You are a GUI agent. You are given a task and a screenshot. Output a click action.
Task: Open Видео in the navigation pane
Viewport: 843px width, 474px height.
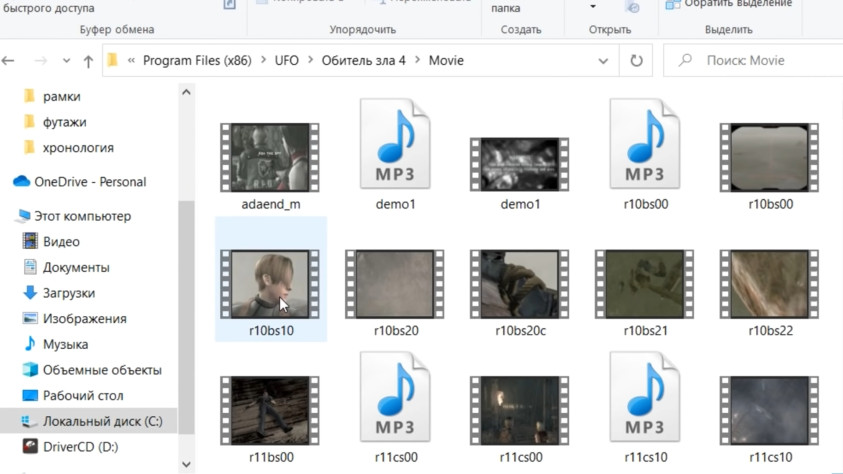point(51,242)
